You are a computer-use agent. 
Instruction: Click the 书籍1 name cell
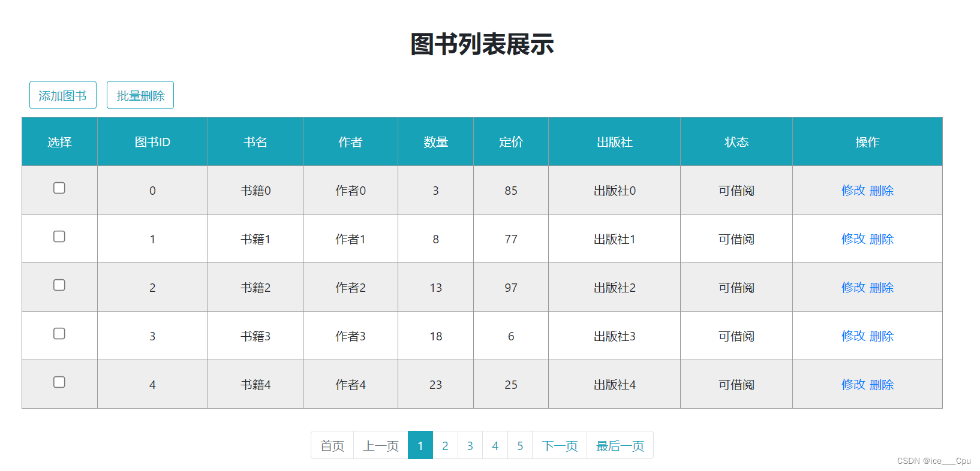pos(255,239)
